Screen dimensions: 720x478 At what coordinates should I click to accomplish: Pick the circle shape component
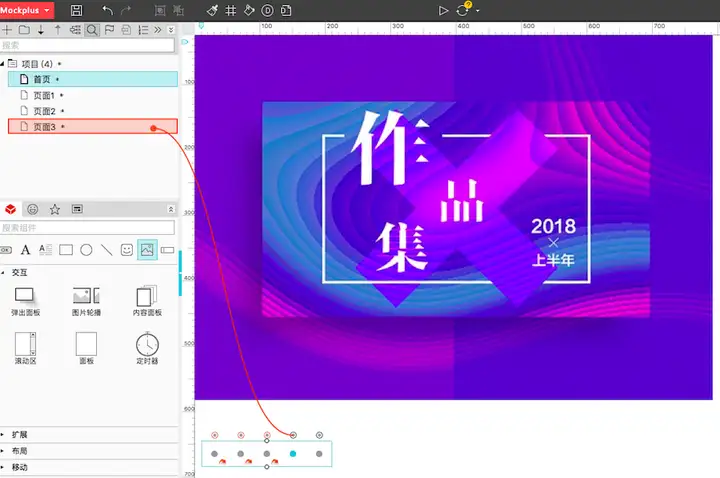(86, 250)
